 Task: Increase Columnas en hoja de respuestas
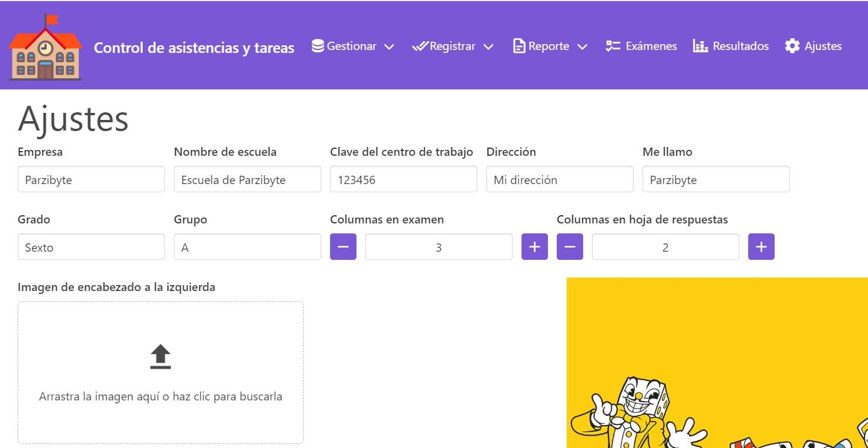[761, 247]
